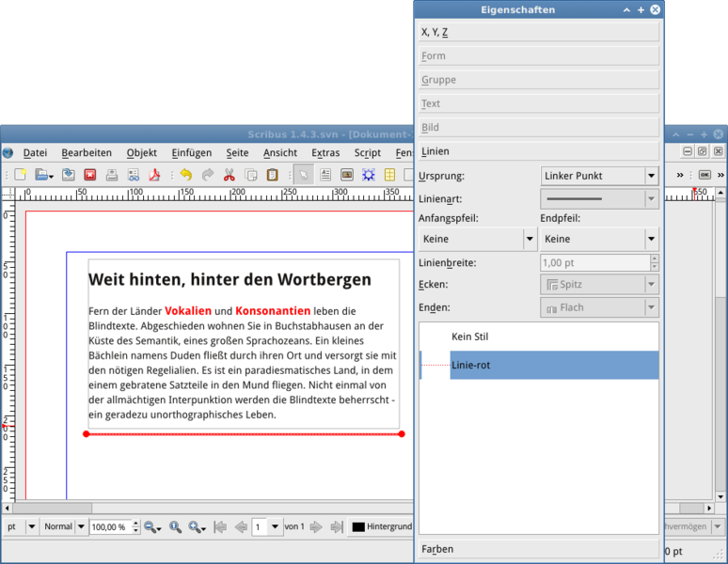This screenshot has height=564, width=728.
Task: Click the Cut scissors icon
Action: point(229,175)
